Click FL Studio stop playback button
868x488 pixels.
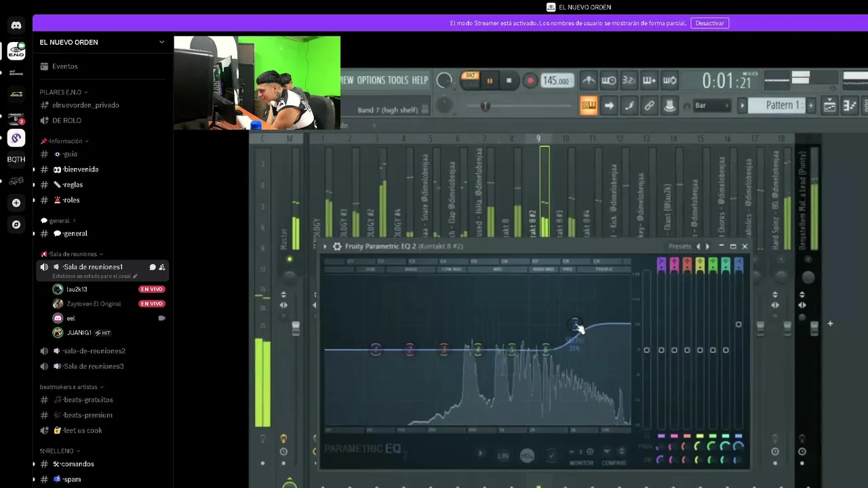pyautogui.click(x=509, y=81)
